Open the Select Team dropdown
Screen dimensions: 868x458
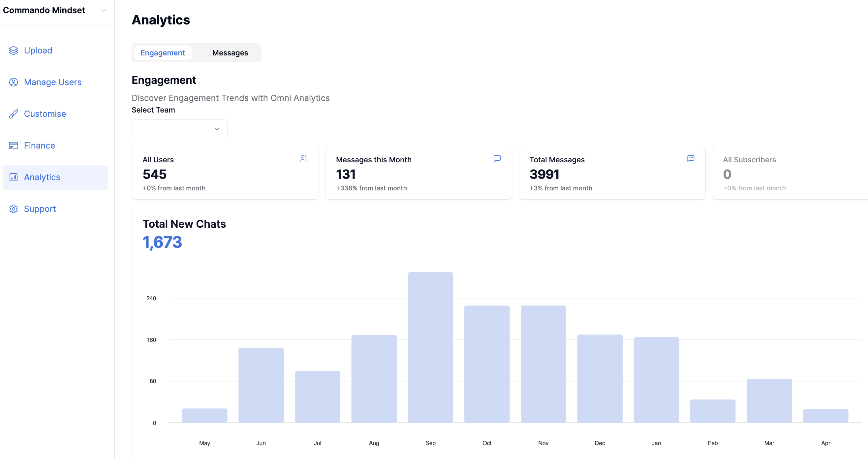tap(179, 129)
